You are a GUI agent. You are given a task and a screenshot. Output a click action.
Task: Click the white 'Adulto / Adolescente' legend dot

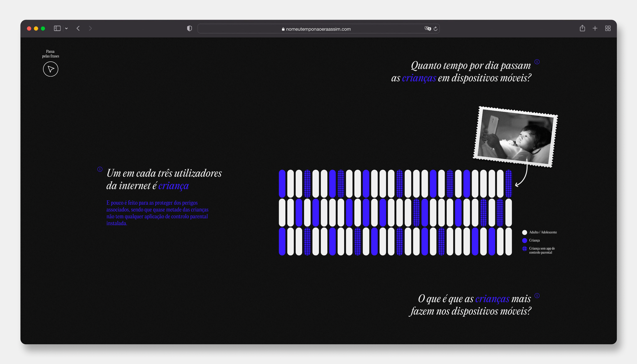[525, 232]
